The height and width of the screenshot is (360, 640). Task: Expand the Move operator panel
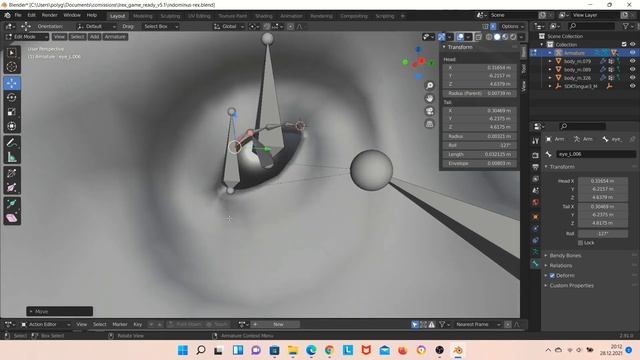(x=60, y=311)
